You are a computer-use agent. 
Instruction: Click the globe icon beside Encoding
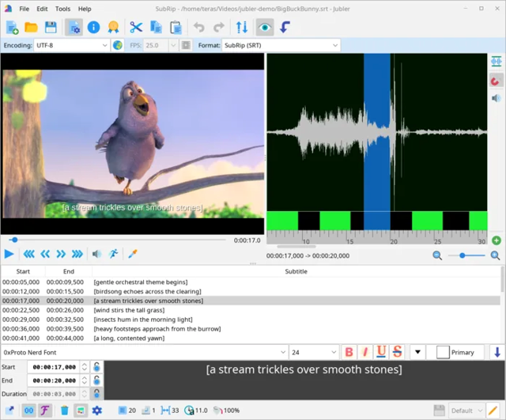click(x=118, y=45)
